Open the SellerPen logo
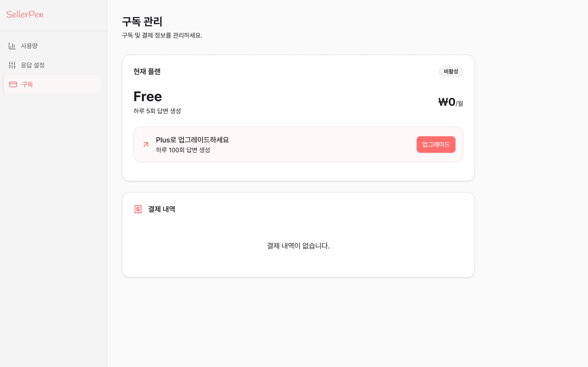This screenshot has height=367, width=588. click(x=25, y=14)
